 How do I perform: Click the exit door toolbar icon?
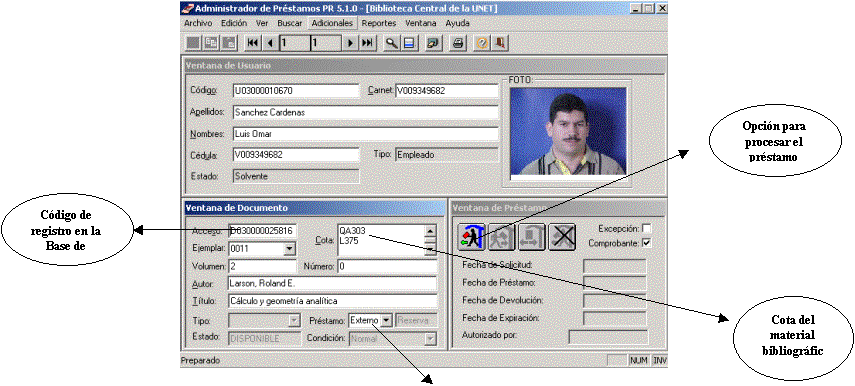pyautogui.click(x=498, y=43)
